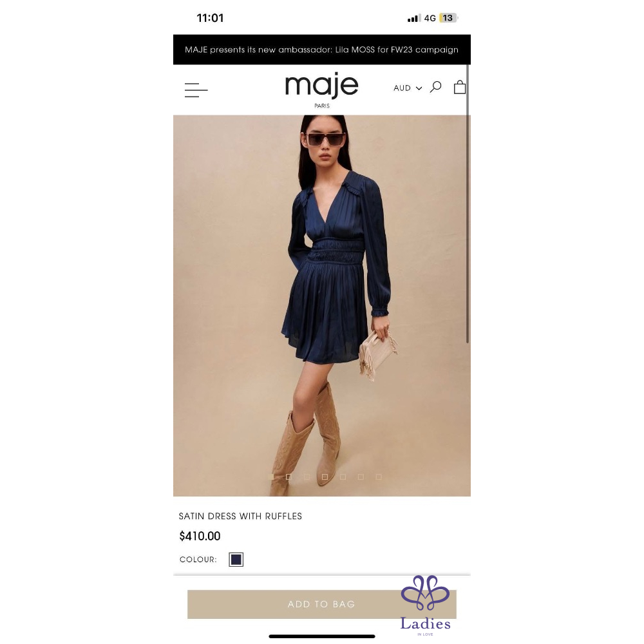This screenshot has width=644, height=644.
Task: Open the hamburger navigation menu
Action: 196,90
